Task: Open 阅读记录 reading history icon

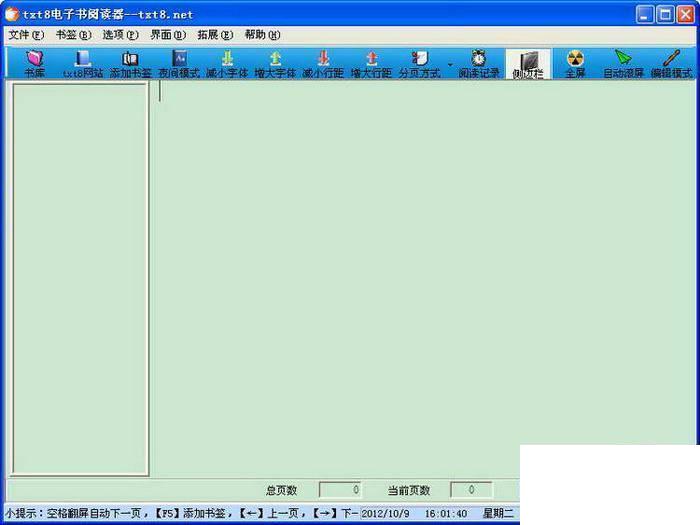Action: point(479,63)
